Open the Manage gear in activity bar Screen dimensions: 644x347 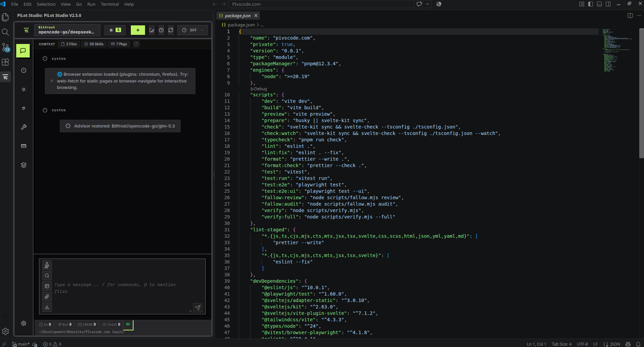point(5,331)
